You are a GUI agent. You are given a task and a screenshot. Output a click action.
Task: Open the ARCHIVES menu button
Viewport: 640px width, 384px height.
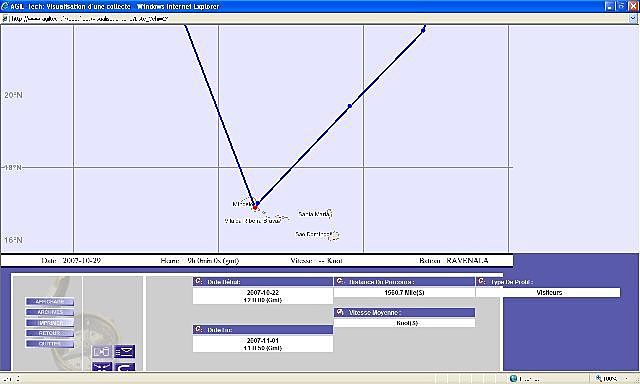(50, 312)
